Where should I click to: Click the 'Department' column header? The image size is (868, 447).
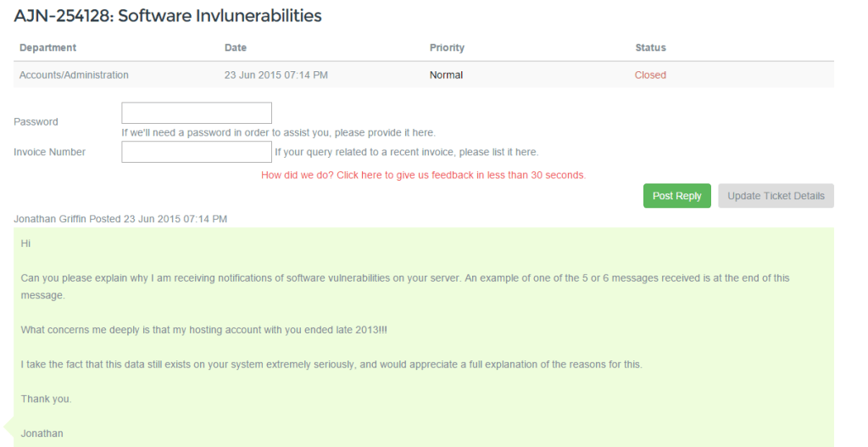(x=47, y=47)
